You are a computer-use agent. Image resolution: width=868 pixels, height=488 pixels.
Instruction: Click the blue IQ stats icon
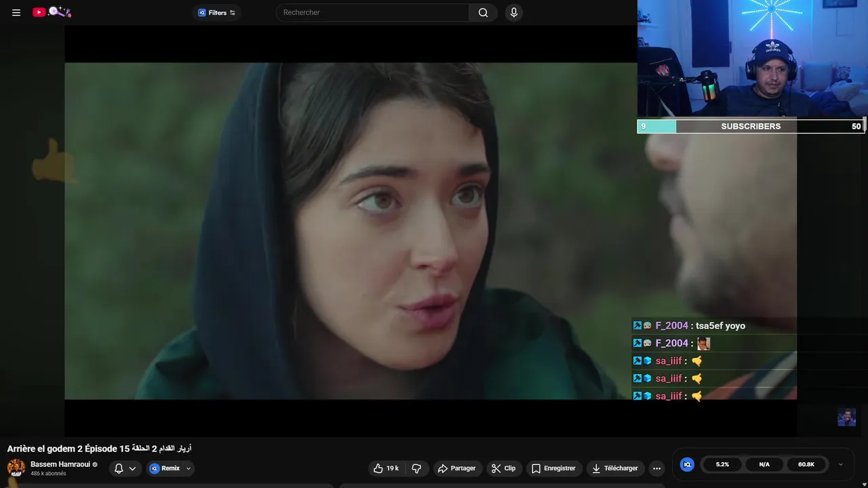pos(687,464)
